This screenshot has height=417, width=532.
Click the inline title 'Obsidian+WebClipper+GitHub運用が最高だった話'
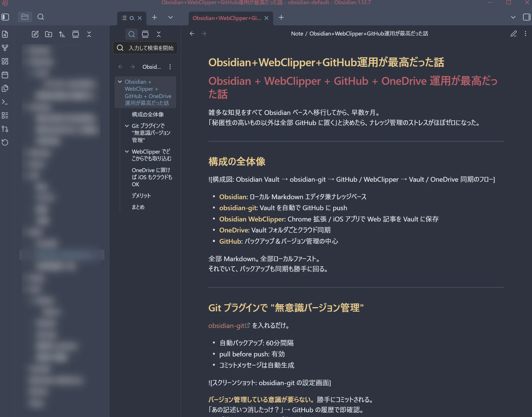tap(326, 62)
